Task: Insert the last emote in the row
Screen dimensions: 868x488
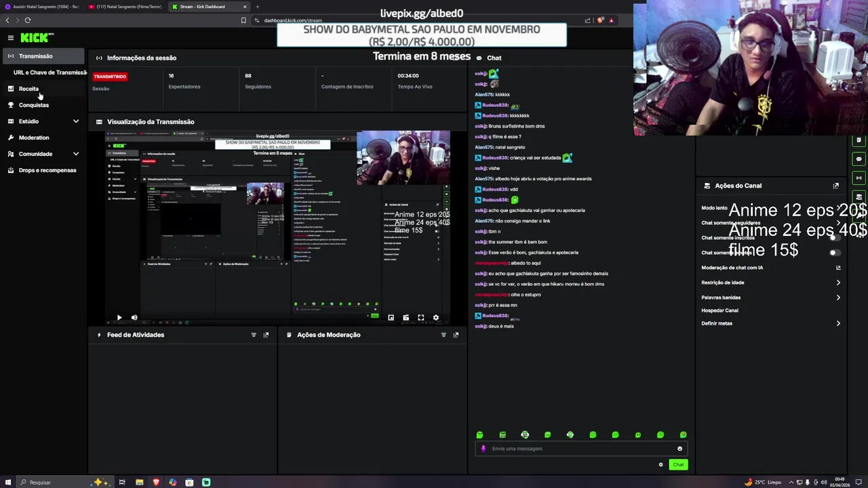Action: (x=683, y=434)
